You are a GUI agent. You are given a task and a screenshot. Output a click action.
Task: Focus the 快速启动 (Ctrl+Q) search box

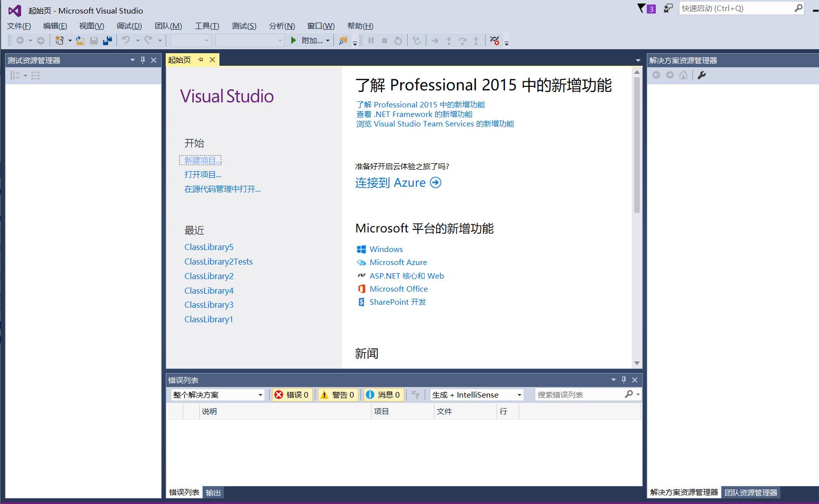pyautogui.click(x=742, y=9)
